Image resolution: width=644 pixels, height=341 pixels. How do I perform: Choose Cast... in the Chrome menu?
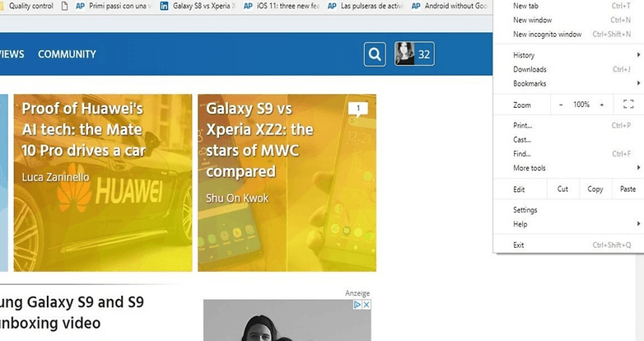pyautogui.click(x=568, y=140)
